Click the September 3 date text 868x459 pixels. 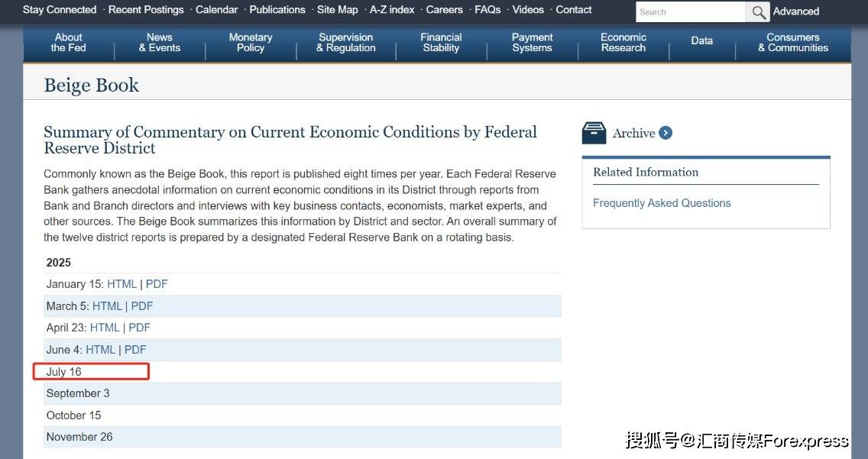pos(78,394)
